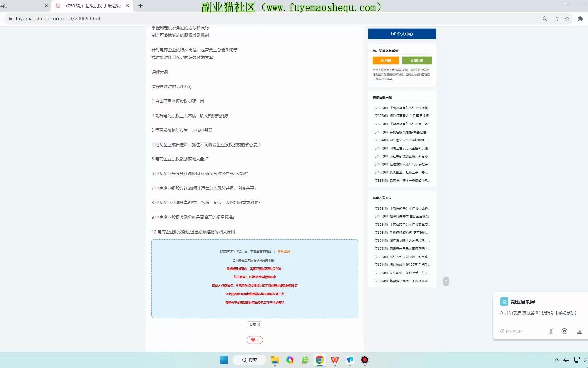Open the red record app in taskbar

click(365, 360)
